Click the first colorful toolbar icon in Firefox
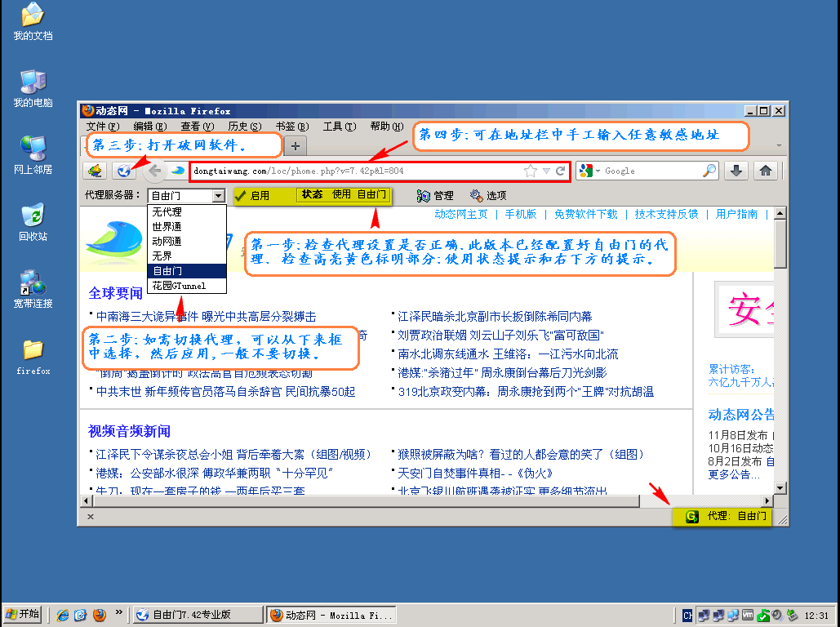The height and width of the screenshot is (627, 840). coord(96,171)
